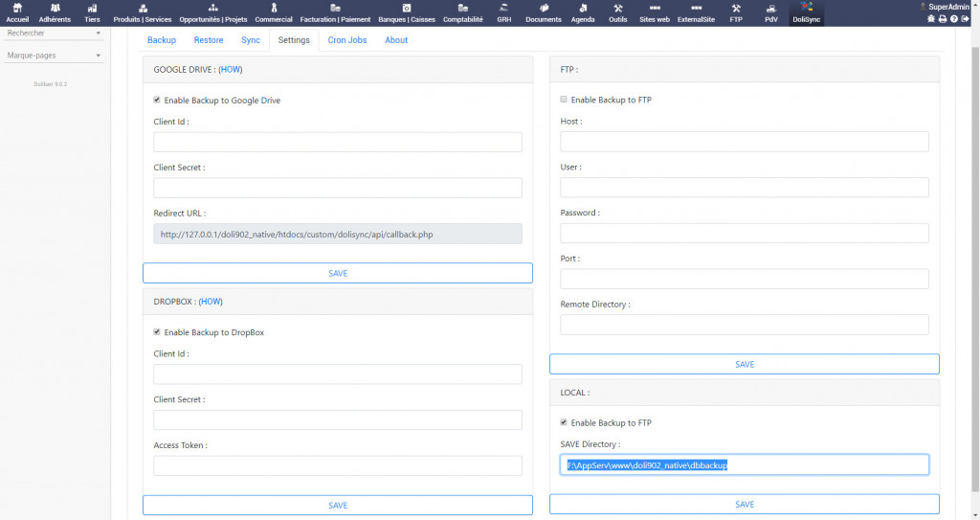
Task: Switch to the Restore tab
Action: (x=209, y=40)
